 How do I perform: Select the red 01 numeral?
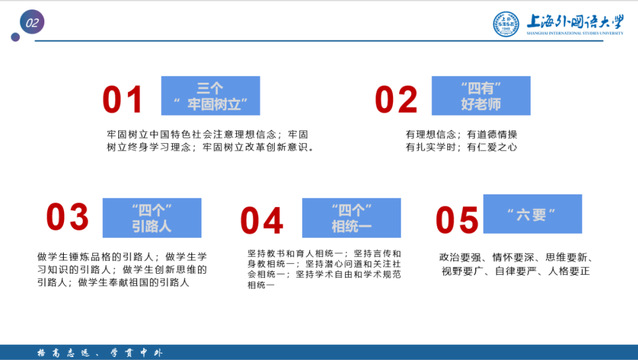[x=122, y=99]
